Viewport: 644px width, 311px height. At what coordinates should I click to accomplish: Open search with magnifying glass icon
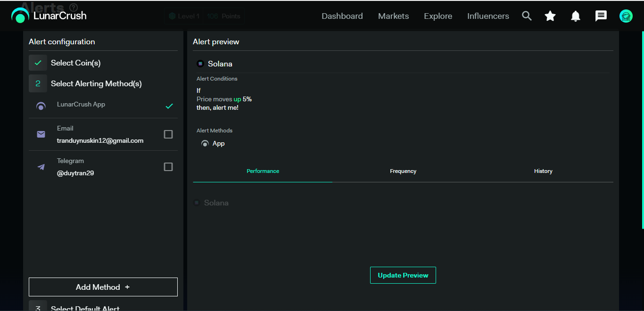[x=527, y=16]
